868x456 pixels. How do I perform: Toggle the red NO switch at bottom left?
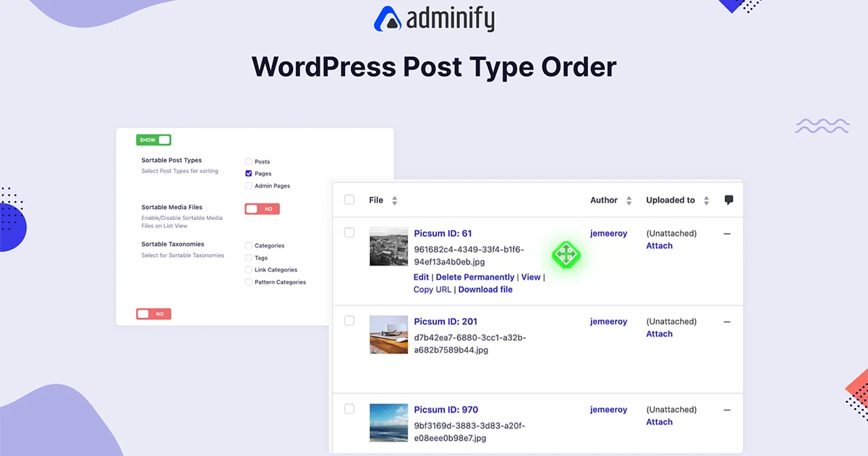click(153, 313)
